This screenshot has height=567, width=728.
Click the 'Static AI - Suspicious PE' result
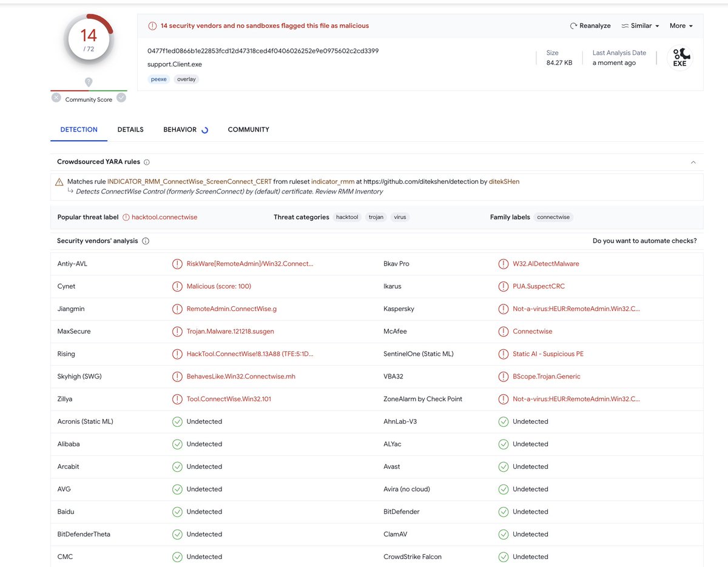548,354
